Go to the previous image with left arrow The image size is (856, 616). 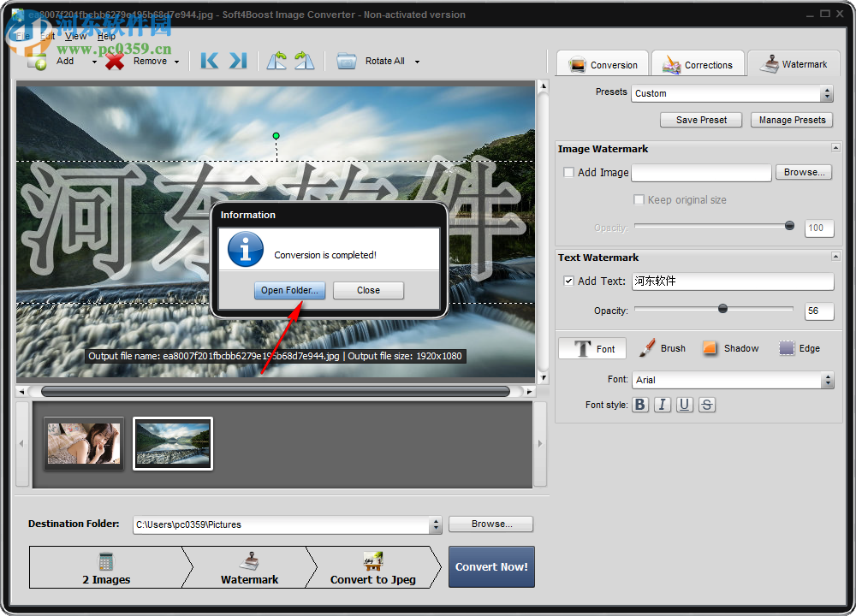click(x=208, y=61)
